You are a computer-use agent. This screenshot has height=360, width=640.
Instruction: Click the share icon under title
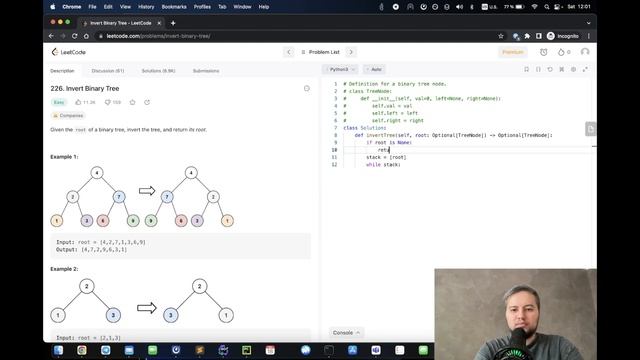point(147,102)
